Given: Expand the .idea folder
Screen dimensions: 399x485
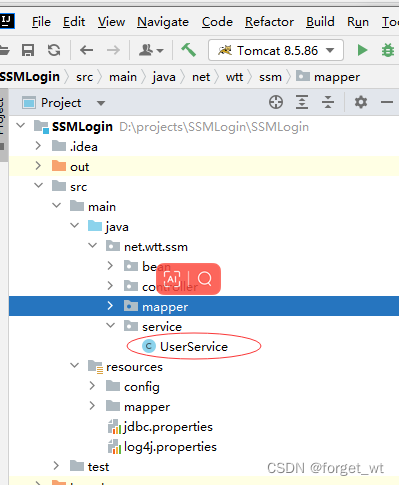Looking at the screenshot, I should pyautogui.click(x=38, y=146).
